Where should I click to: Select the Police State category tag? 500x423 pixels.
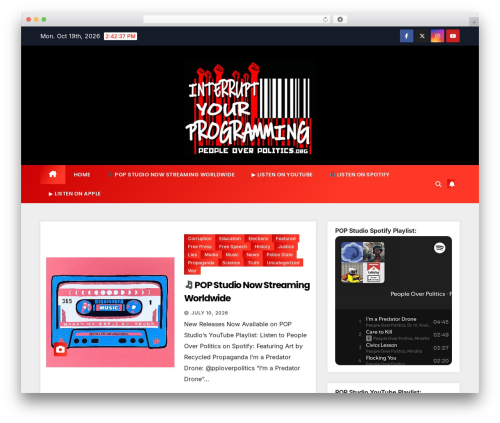click(x=280, y=255)
